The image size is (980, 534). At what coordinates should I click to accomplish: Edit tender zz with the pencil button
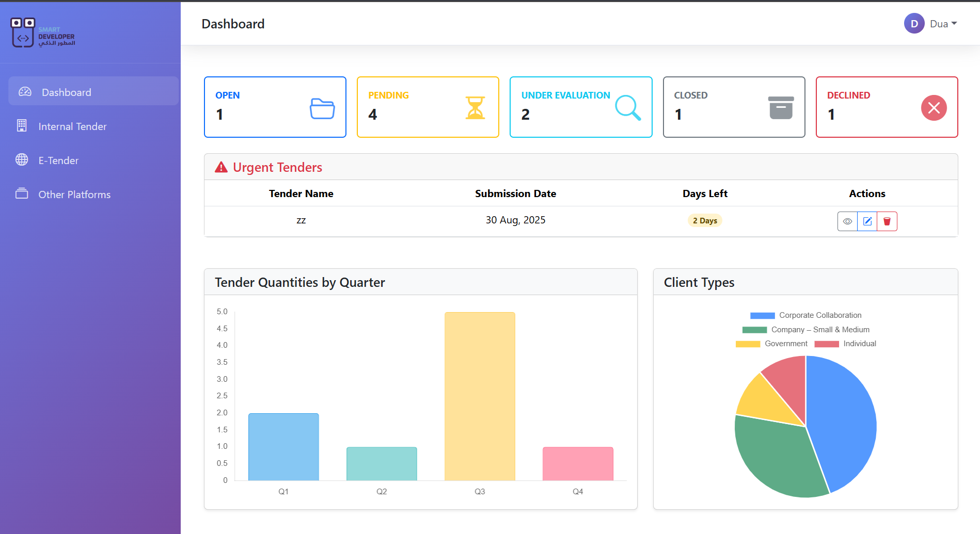867,221
